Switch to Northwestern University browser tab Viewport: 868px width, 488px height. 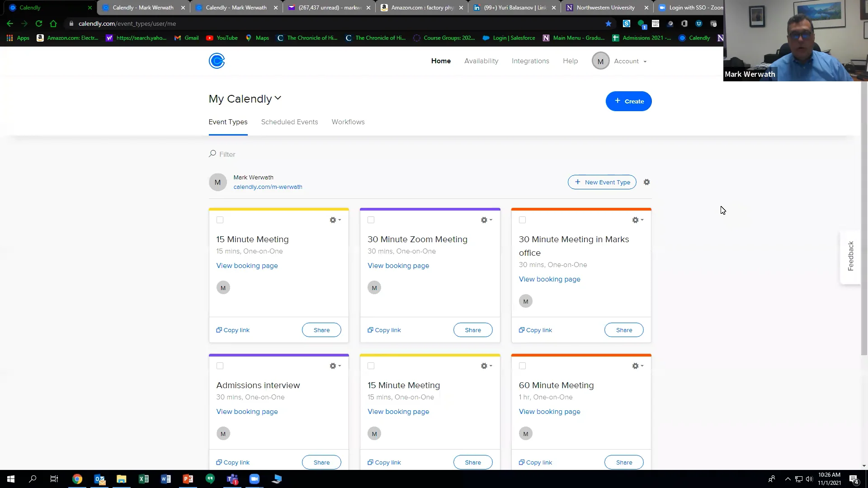point(606,8)
